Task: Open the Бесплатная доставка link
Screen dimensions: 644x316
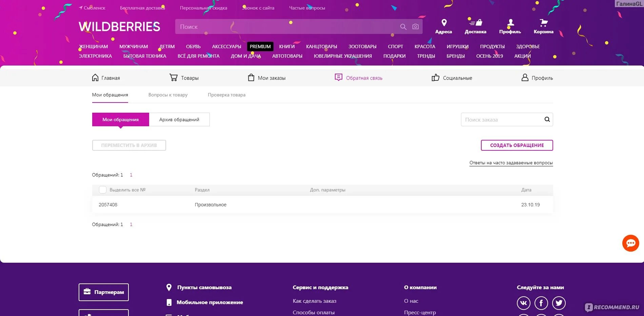Action: pos(142,8)
